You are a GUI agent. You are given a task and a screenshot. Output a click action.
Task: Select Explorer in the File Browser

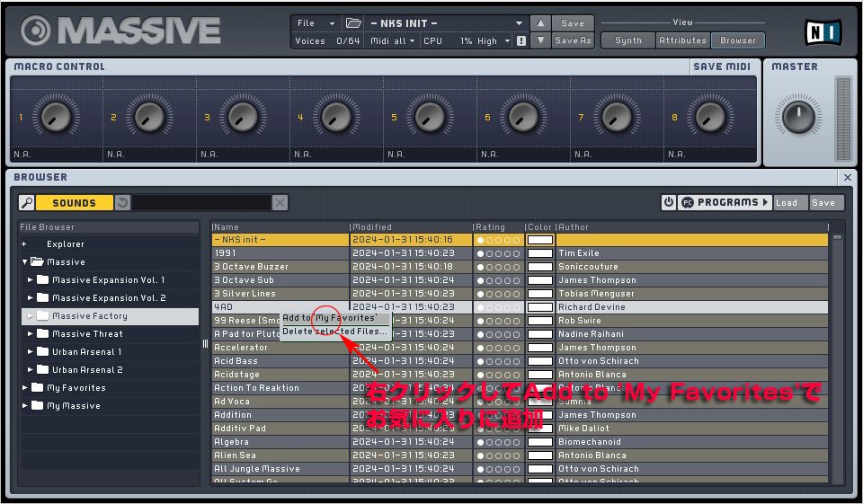click(x=66, y=243)
